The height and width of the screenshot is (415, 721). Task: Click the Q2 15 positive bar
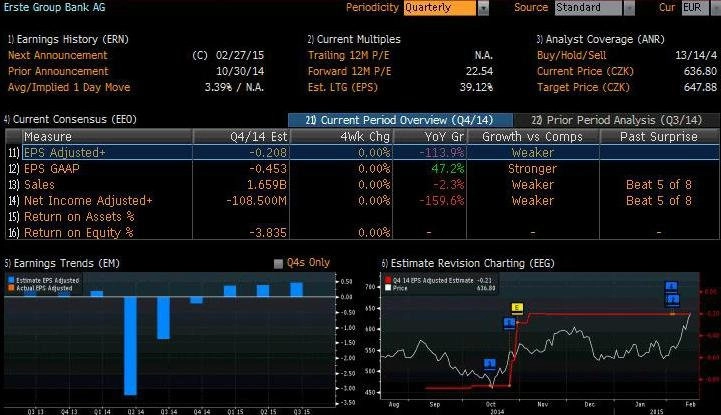tap(263, 291)
